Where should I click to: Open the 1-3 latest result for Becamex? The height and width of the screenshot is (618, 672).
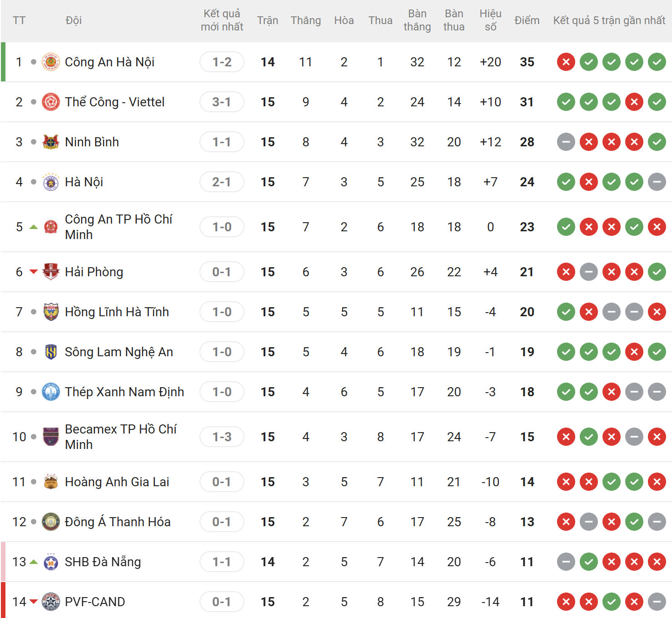point(222,437)
